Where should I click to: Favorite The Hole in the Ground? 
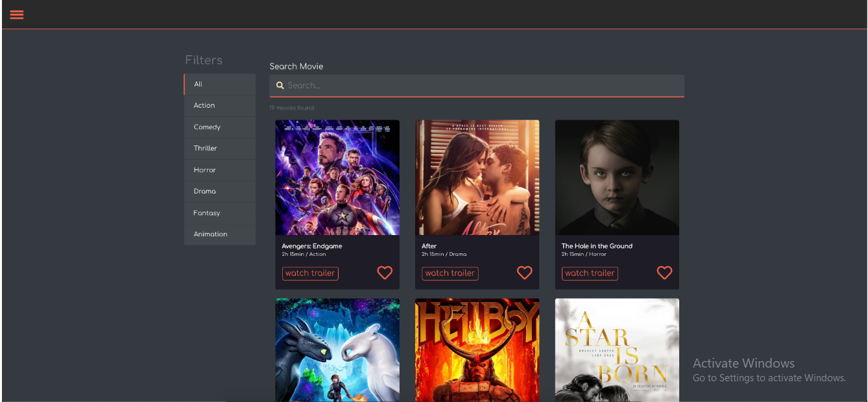click(664, 273)
